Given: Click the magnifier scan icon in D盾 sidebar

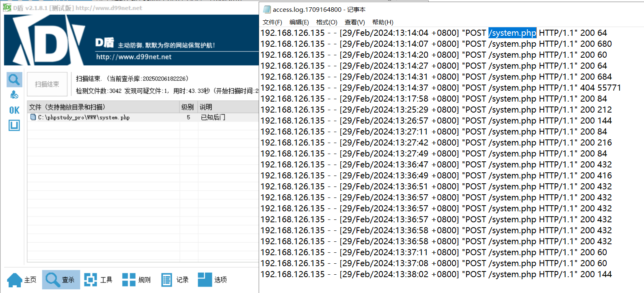Looking at the screenshot, I should (14, 80).
